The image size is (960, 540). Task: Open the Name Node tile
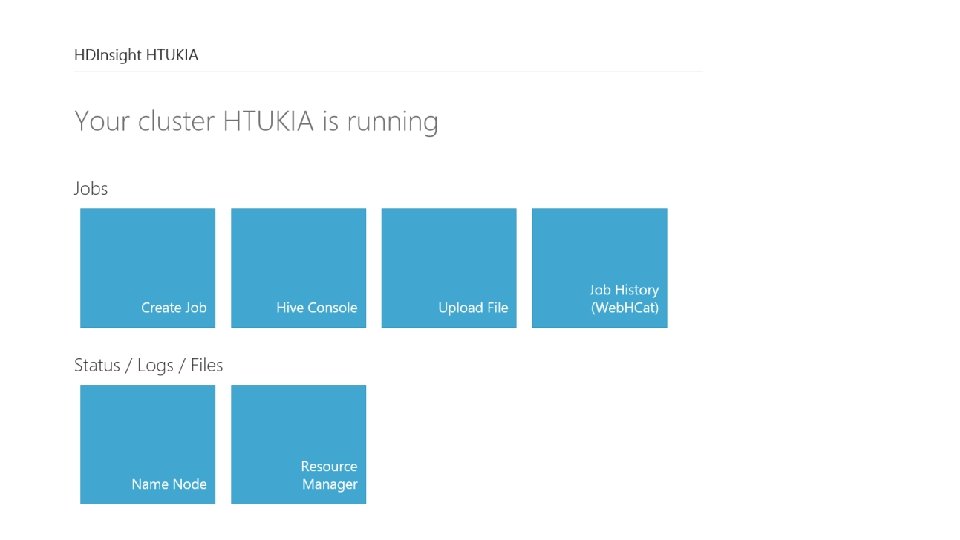coord(148,444)
